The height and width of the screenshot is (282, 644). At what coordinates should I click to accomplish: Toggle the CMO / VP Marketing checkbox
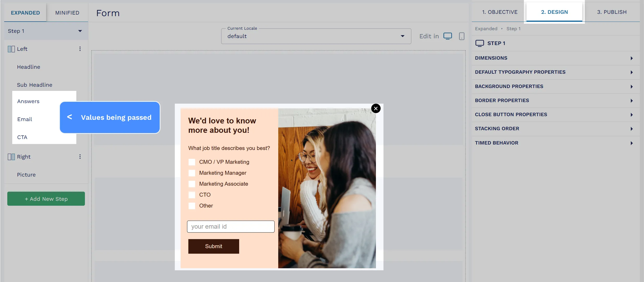(x=192, y=162)
